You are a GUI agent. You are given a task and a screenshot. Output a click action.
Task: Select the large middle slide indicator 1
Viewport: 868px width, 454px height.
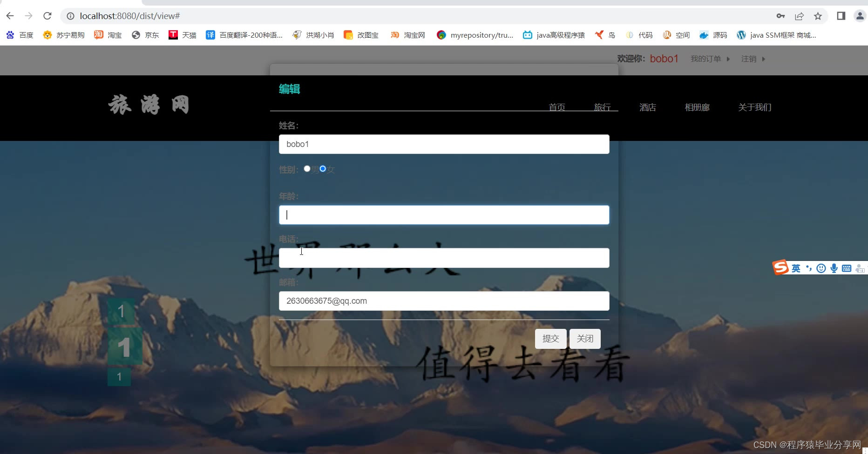coord(125,347)
